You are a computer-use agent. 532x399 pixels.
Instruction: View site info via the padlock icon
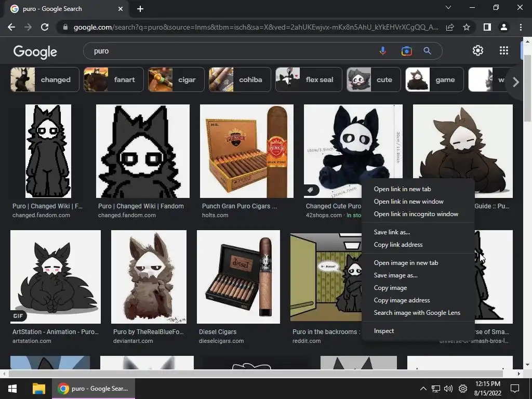[x=65, y=27]
